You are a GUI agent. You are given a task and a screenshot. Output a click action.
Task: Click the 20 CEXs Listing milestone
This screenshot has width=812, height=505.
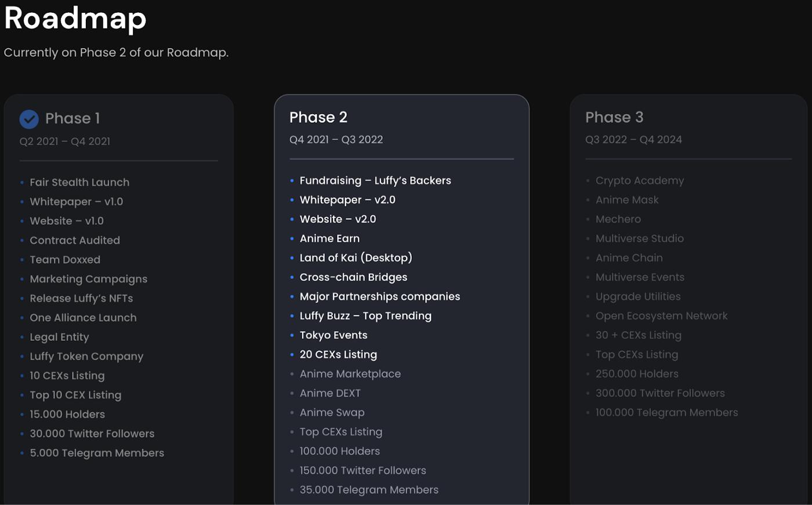tap(338, 354)
